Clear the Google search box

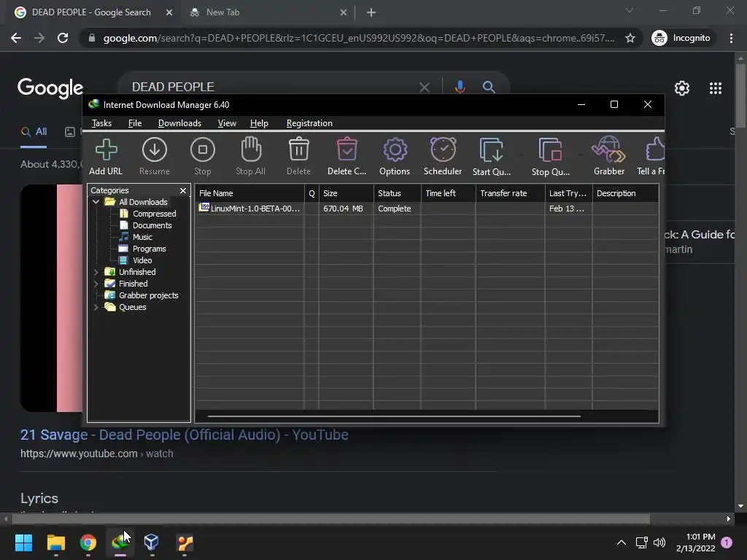tap(424, 87)
